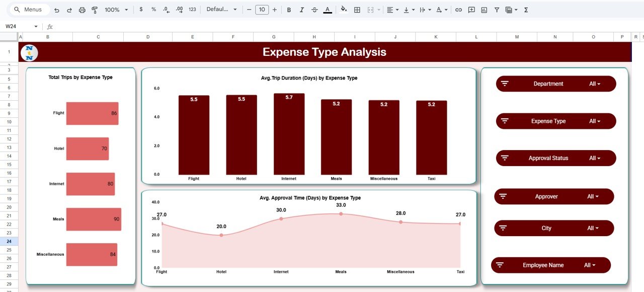Viewport: 644px width, 292px height.
Task: Toggle italic formatting
Action: pos(301,10)
